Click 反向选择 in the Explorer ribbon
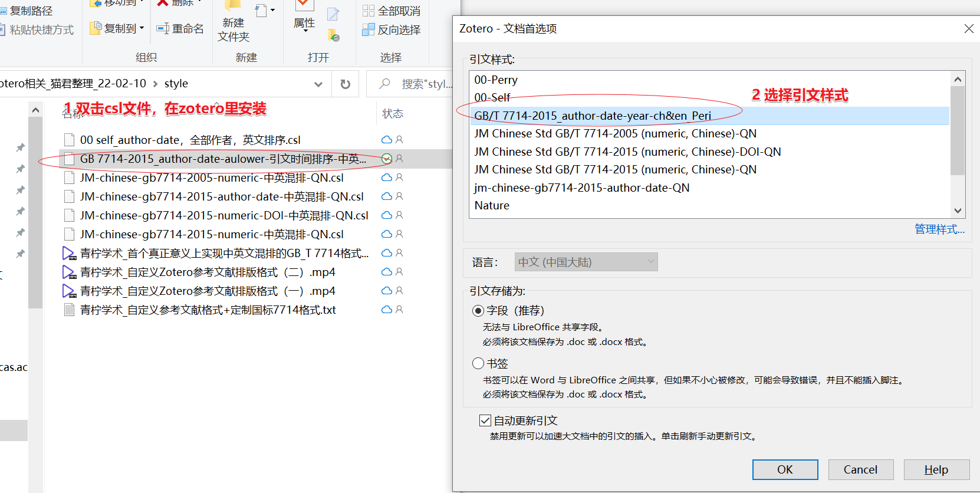Screen dimensions: 980x493 click(x=392, y=29)
